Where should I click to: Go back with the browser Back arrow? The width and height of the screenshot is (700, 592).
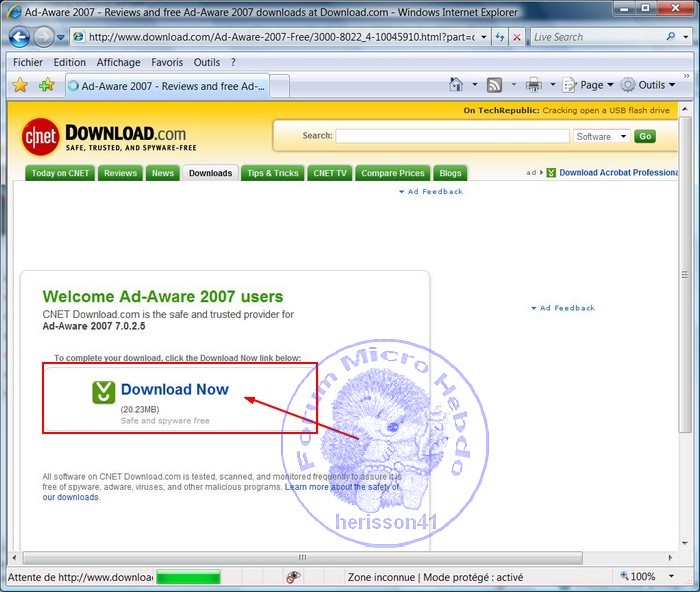(19, 37)
